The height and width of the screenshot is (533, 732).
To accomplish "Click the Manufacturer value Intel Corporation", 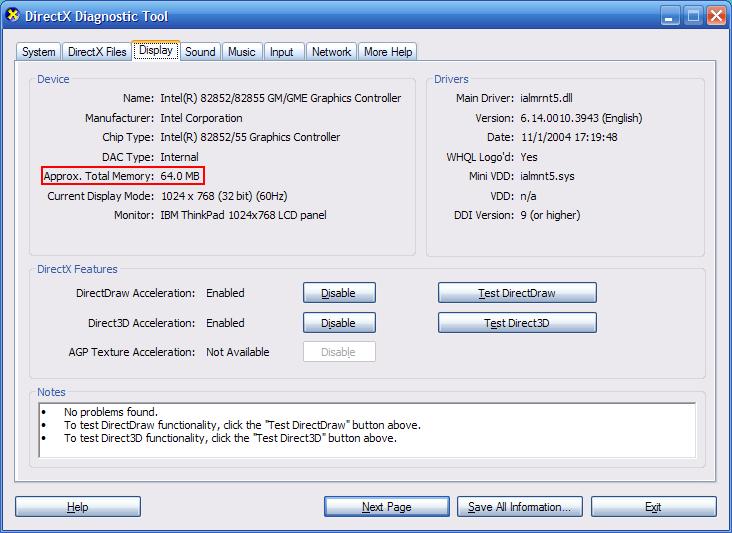I will (x=201, y=118).
